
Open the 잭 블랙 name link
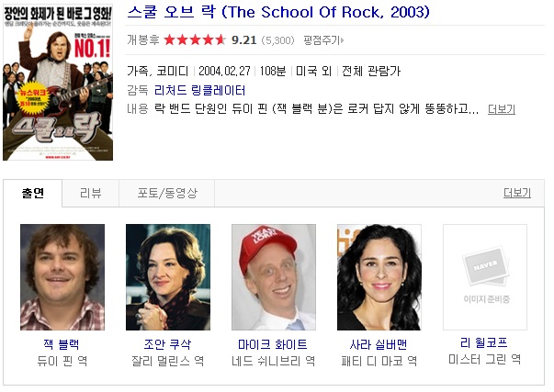[62, 344]
